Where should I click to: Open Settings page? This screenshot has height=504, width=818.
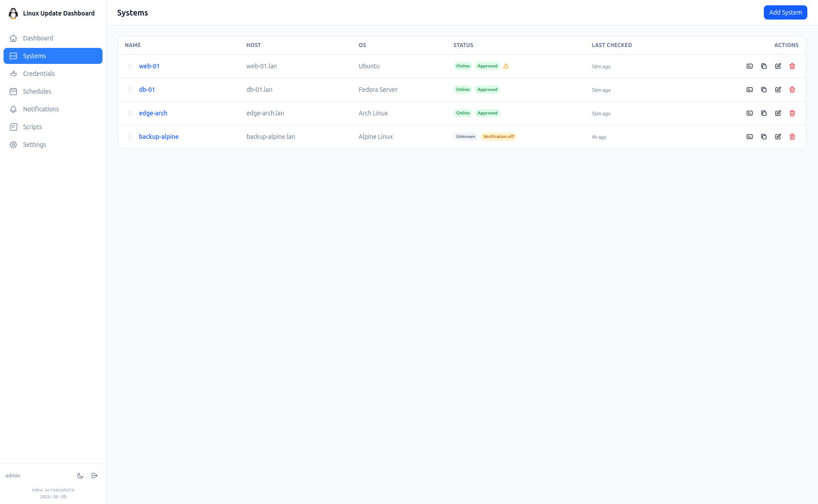53,145
